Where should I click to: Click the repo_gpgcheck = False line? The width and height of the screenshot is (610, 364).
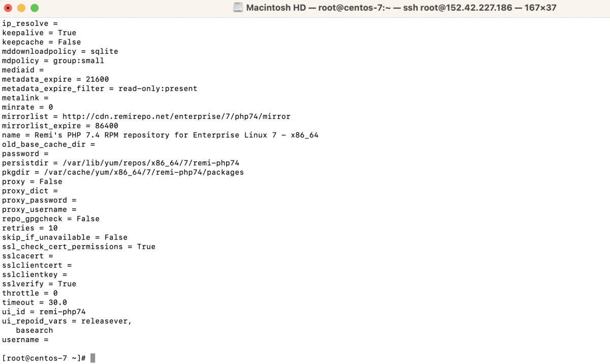coord(51,219)
